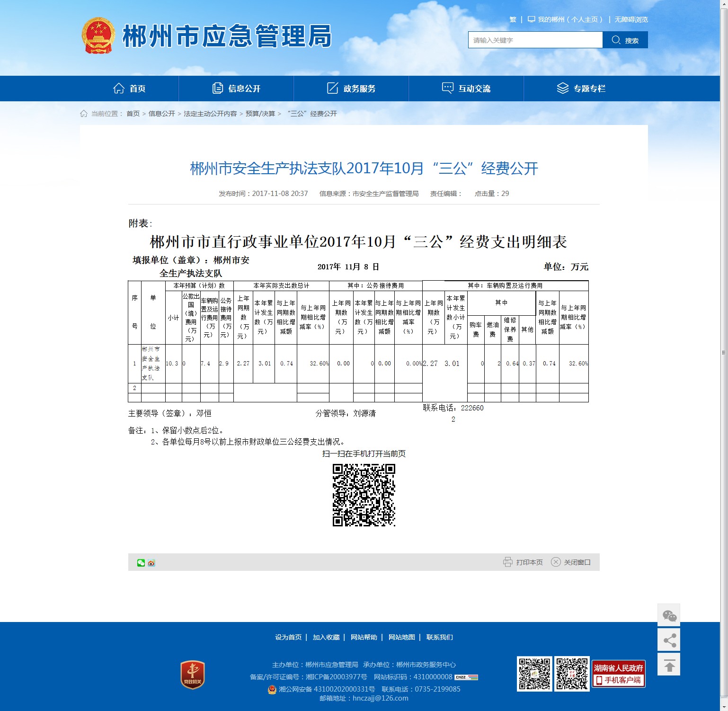Viewport: 728px width, 711px height.
Task: Click the 关闭窗口 close window link
Action: point(577,562)
